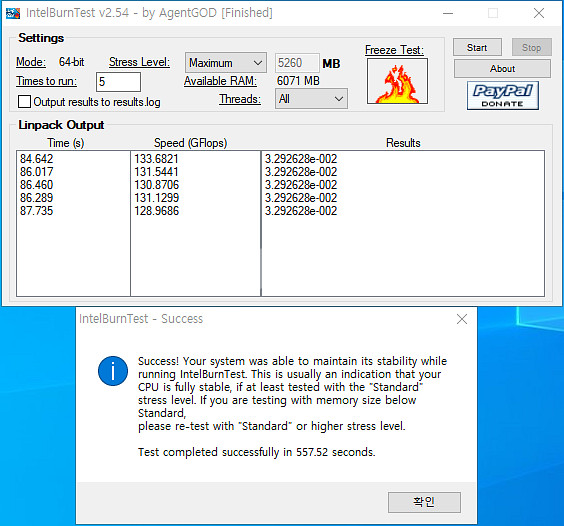The height and width of the screenshot is (526, 564).
Task: Select the 128.9686 GFlops speed entry
Action: pyautogui.click(x=156, y=210)
